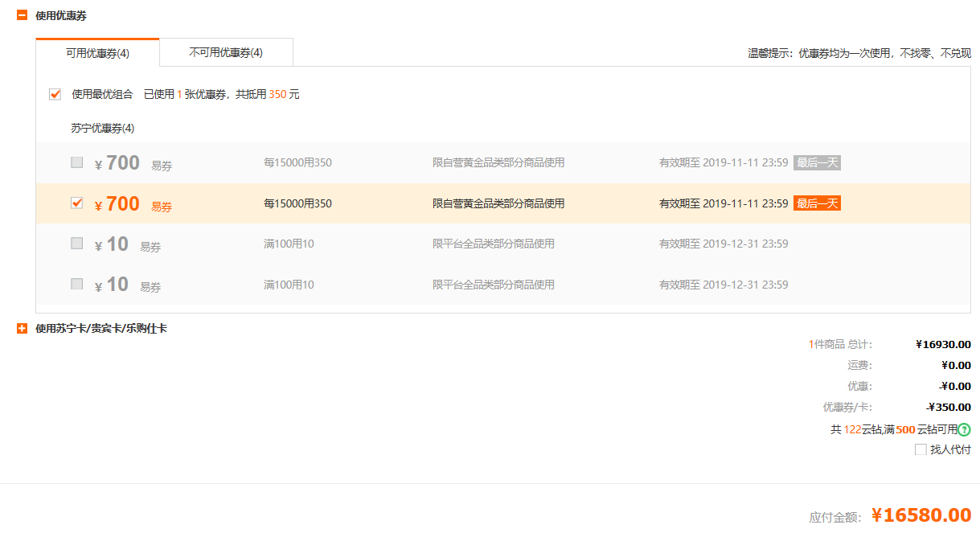
Task: Click first 有效期至 2019-12-31 23:59 text
Action: tap(724, 244)
